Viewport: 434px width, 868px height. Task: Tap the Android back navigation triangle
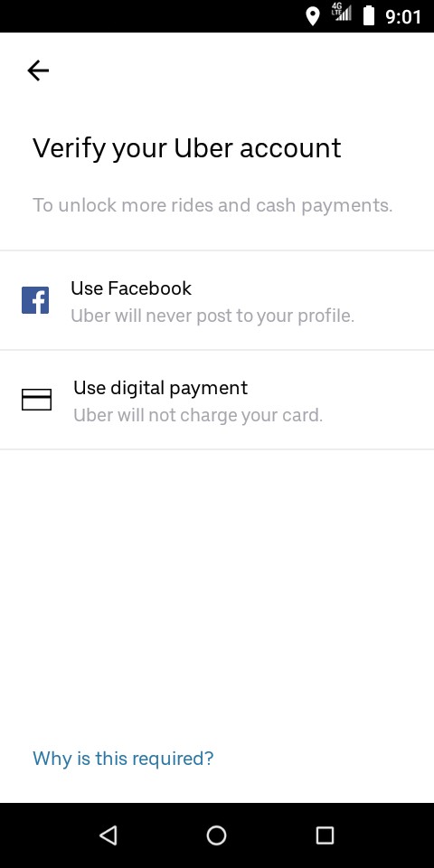click(108, 835)
